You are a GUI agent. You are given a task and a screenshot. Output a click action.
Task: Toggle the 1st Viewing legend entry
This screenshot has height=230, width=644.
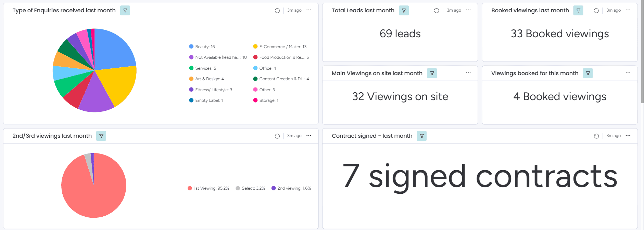pyautogui.click(x=208, y=188)
